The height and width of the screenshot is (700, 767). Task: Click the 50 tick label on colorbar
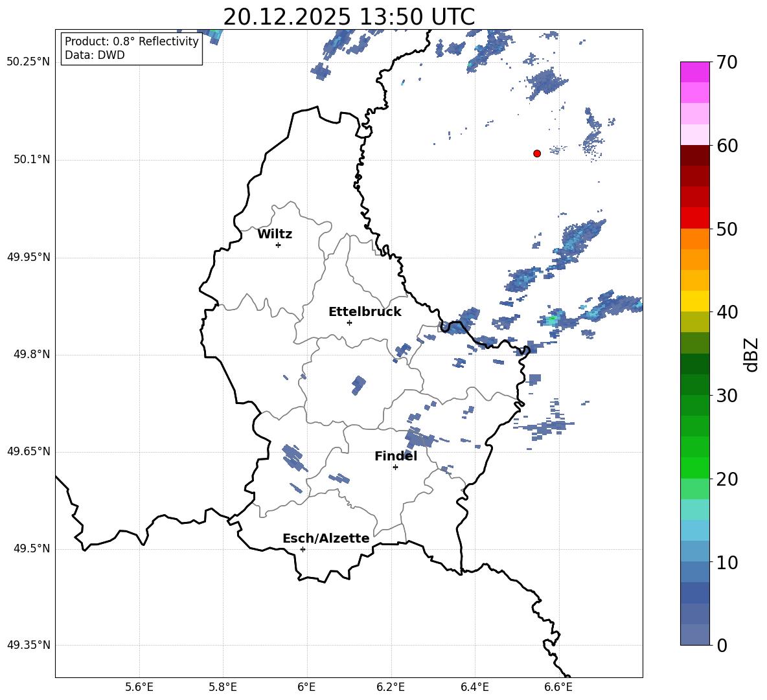click(727, 229)
